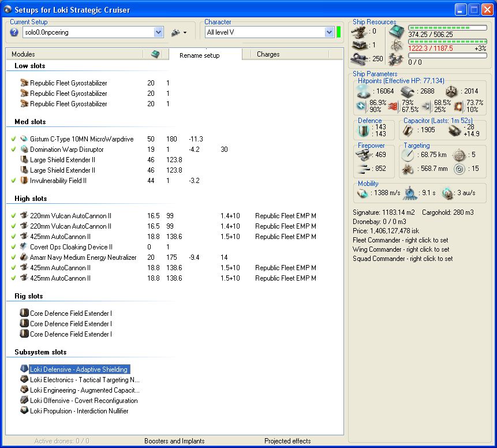Image resolution: width=497 pixels, height=448 pixels.
Task: Click Loki Offensive subsystem icon
Action: 24,400
